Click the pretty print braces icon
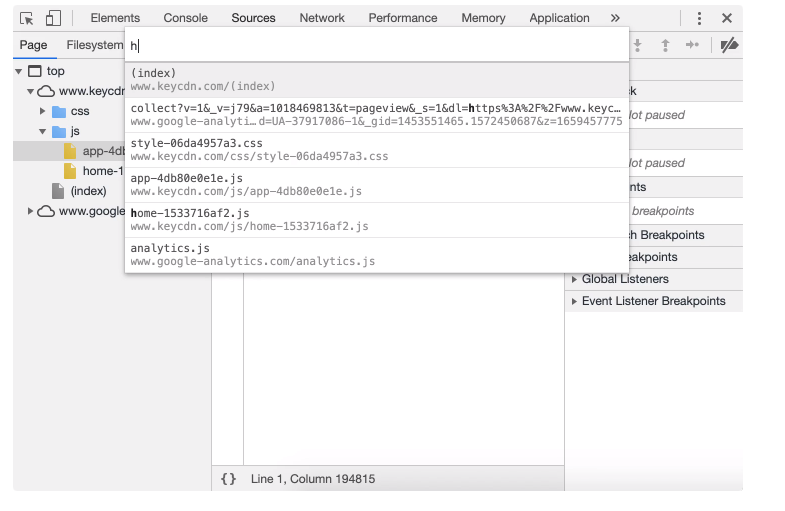The width and height of the screenshot is (785, 511). 228,479
